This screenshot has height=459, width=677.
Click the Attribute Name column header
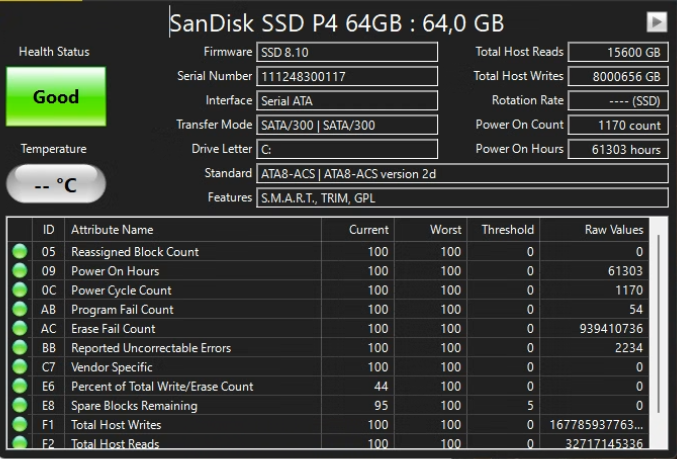point(193,229)
